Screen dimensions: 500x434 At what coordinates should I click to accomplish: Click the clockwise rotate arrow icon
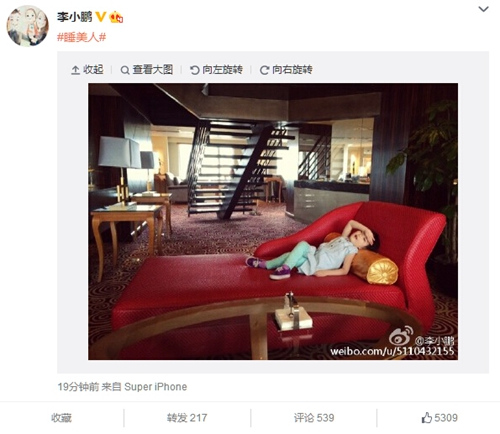coord(265,70)
